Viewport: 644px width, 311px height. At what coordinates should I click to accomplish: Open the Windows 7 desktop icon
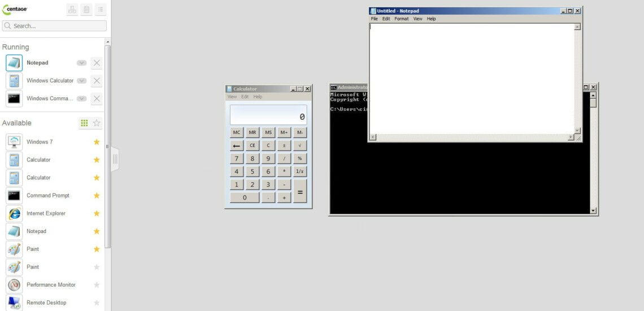pos(14,142)
